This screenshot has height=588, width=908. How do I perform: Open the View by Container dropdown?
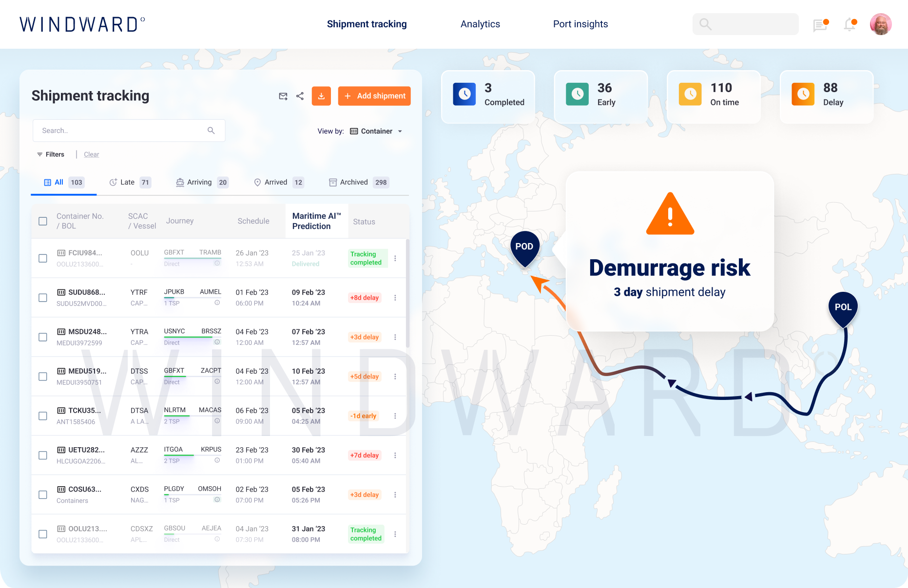pyautogui.click(x=376, y=131)
